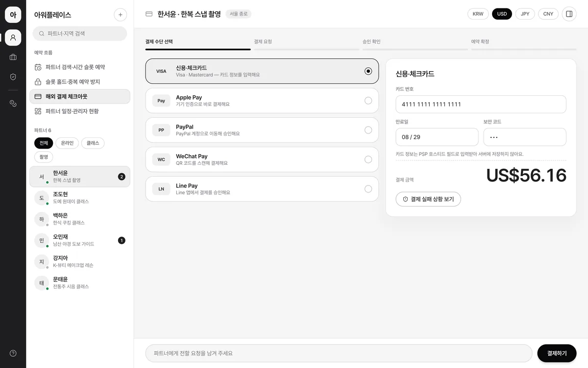Switch currency to CNY
The width and height of the screenshot is (588, 368).
pos(548,14)
